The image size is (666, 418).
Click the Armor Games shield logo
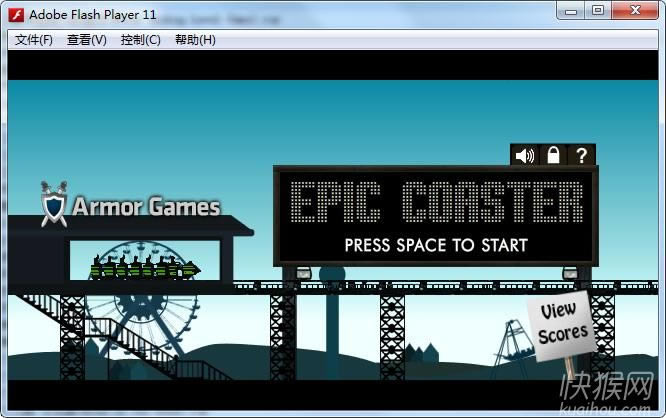pyautogui.click(x=53, y=205)
